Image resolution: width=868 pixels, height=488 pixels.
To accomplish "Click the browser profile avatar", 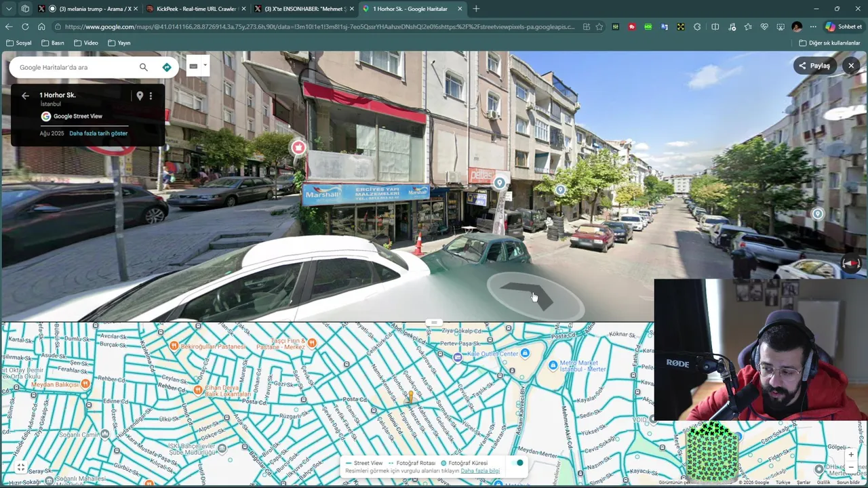I will 797,26.
